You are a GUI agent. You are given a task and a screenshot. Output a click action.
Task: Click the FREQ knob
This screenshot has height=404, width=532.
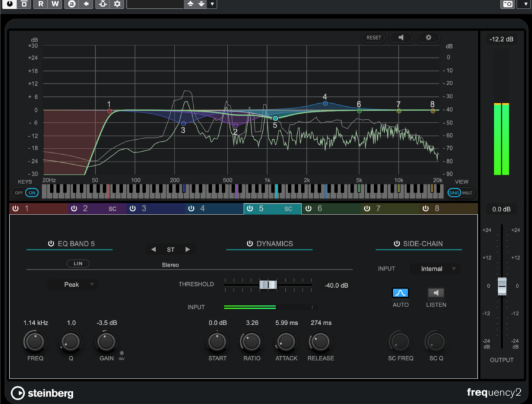(x=35, y=341)
